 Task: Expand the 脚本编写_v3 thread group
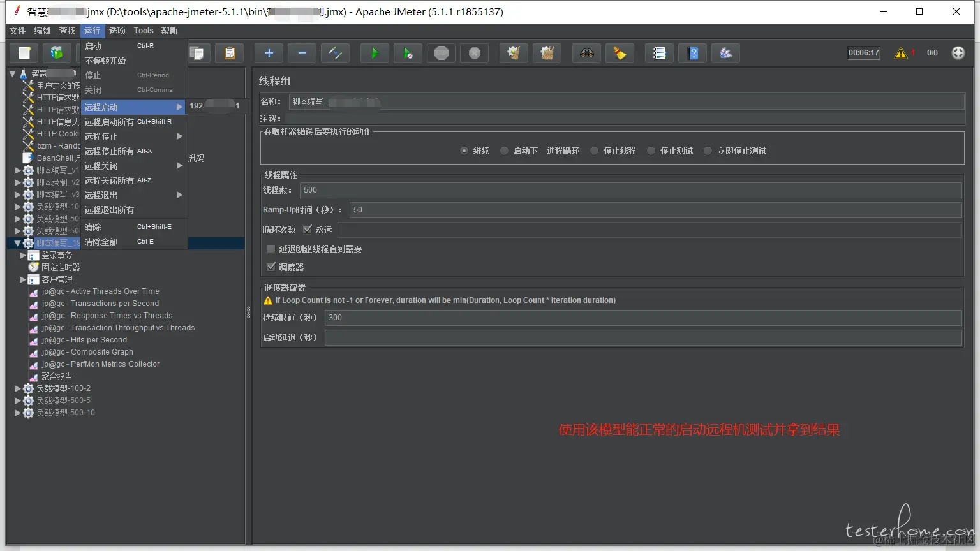pyautogui.click(x=17, y=195)
